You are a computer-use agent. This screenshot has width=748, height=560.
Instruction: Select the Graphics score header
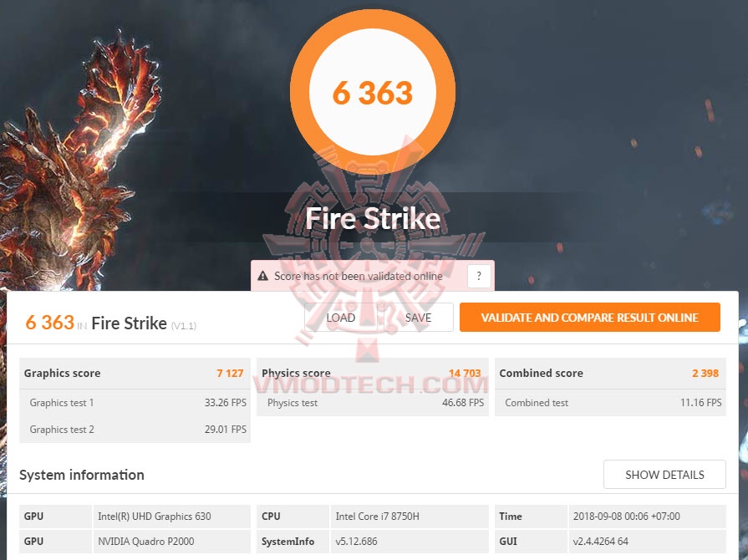pos(135,373)
